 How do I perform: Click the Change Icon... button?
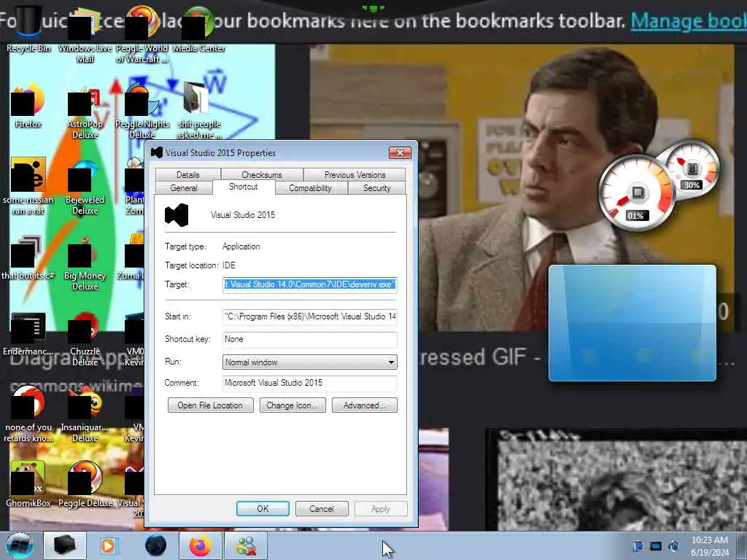point(293,405)
